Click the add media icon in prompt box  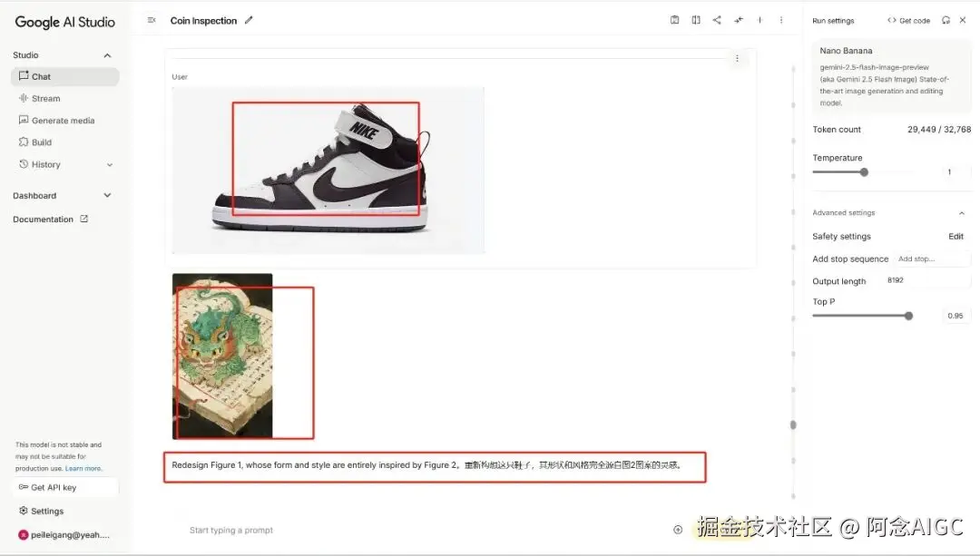click(x=678, y=530)
